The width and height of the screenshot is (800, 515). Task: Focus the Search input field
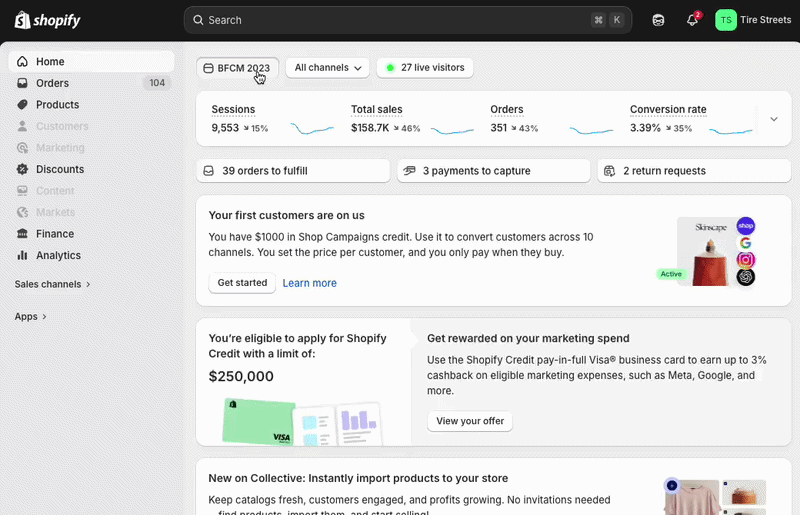tap(408, 20)
